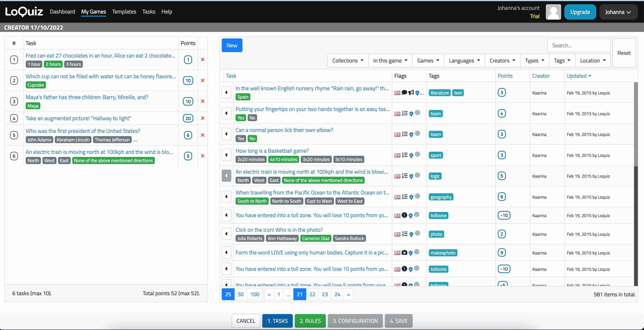Click the speech bubble icon on the first task
The image size is (644, 330).
405,93
